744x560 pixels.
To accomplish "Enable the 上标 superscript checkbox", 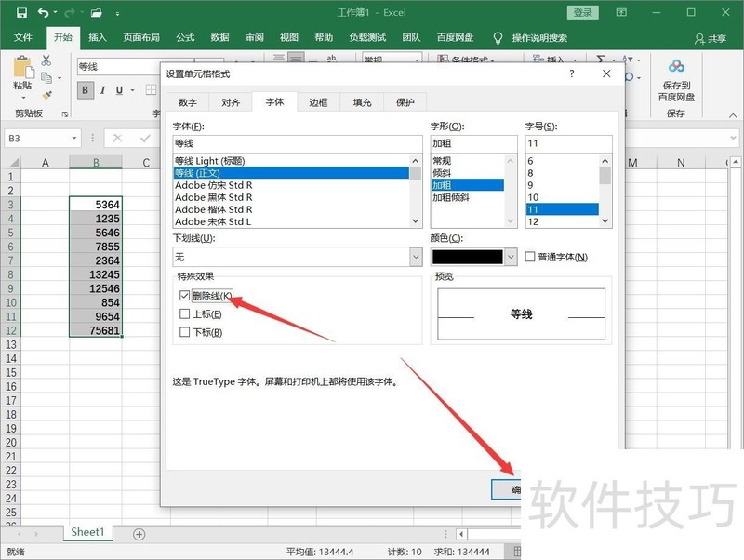I will tap(184, 314).
